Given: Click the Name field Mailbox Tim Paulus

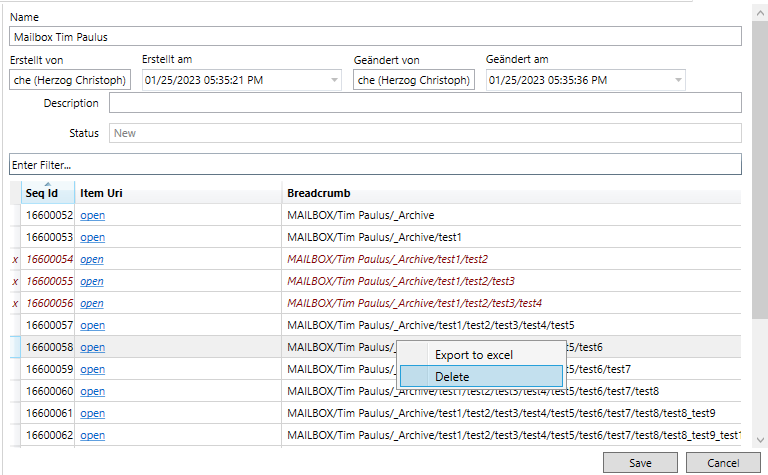Looking at the screenshot, I should point(375,37).
